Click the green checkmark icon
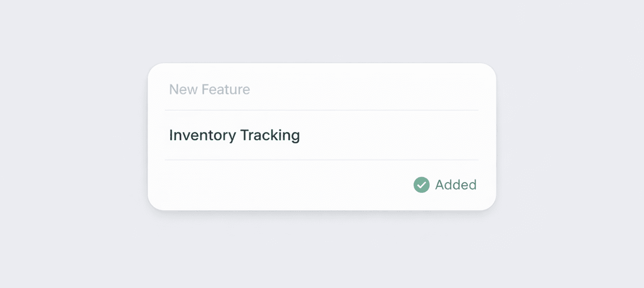 pos(421,185)
